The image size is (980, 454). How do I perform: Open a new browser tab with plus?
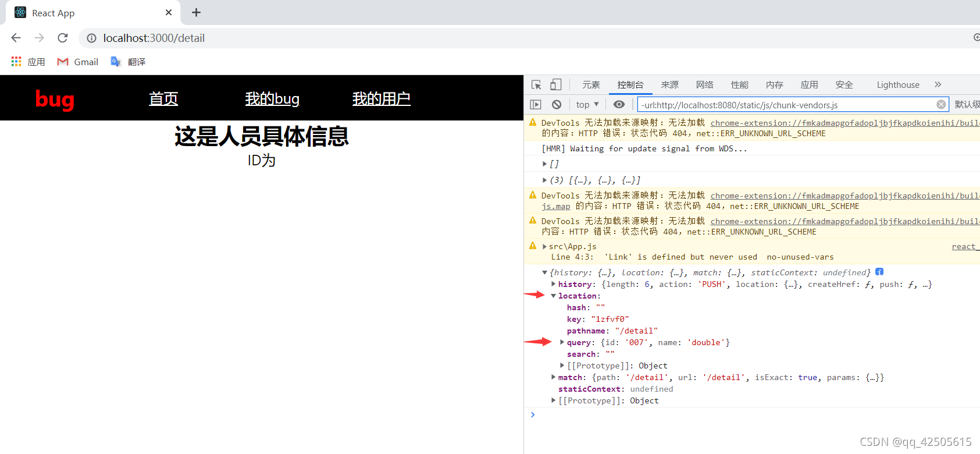tap(196, 12)
